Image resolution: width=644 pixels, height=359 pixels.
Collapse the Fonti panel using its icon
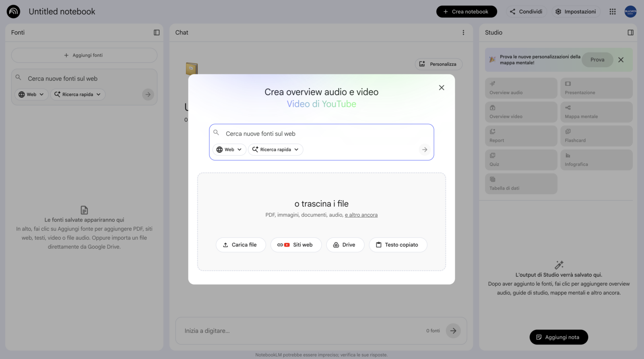point(157,33)
